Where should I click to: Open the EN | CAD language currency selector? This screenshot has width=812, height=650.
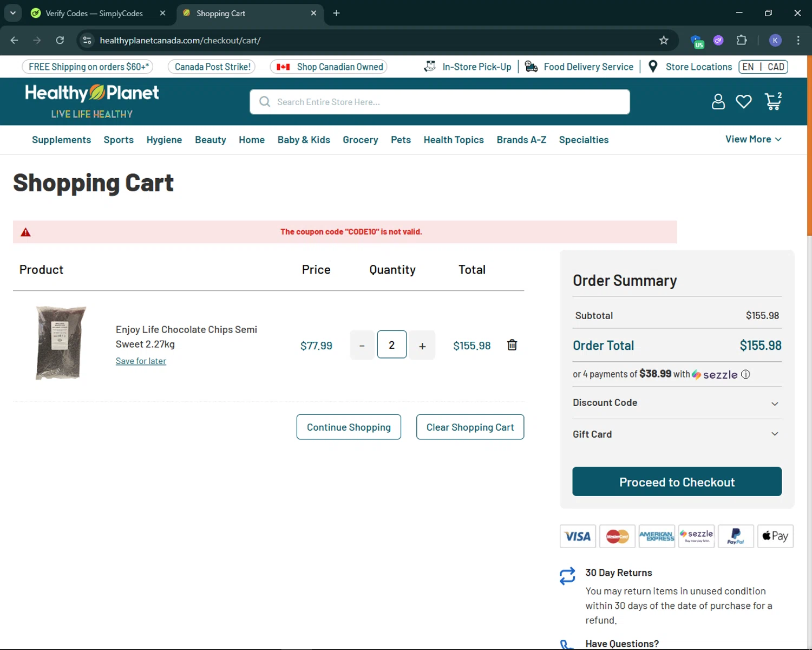click(x=763, y=67)
